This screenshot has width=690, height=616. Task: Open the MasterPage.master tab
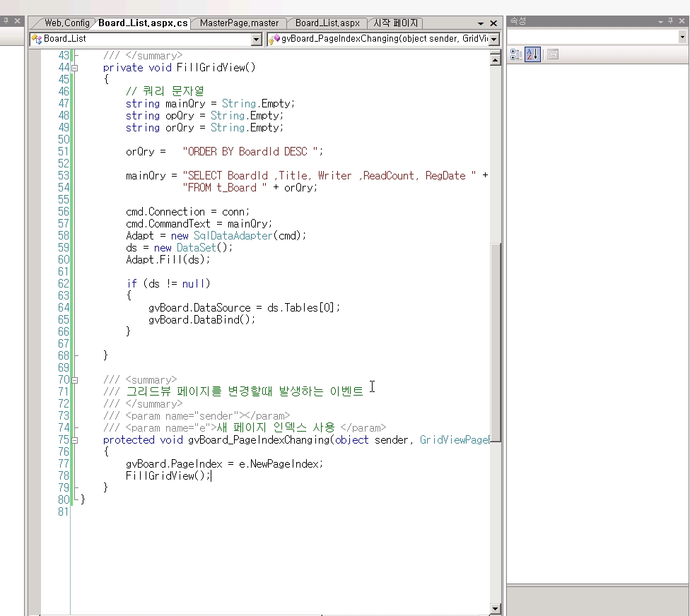click(x=239, y=23)
